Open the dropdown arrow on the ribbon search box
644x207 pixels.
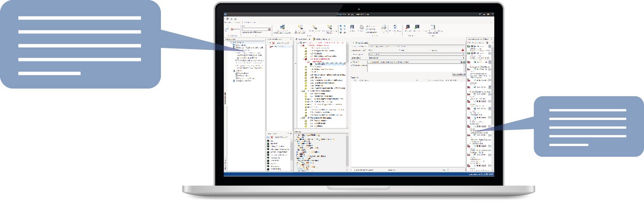270,30
